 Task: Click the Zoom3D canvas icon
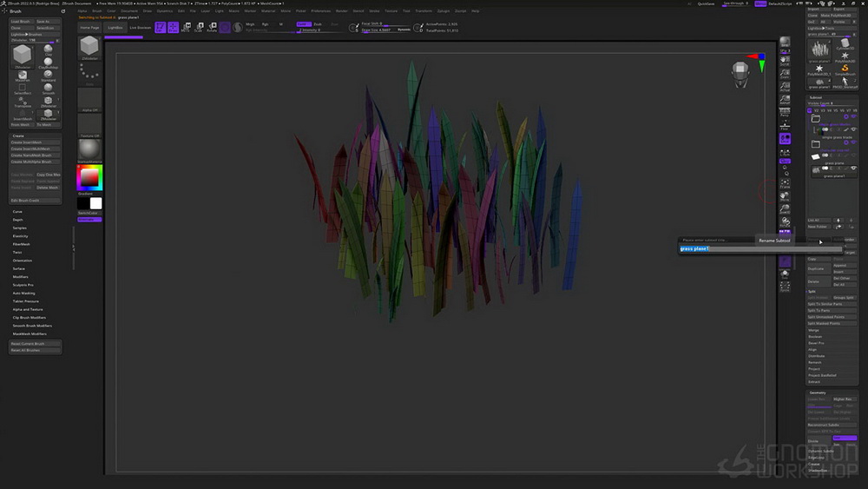pyautogui.click(x=785, y=209)
